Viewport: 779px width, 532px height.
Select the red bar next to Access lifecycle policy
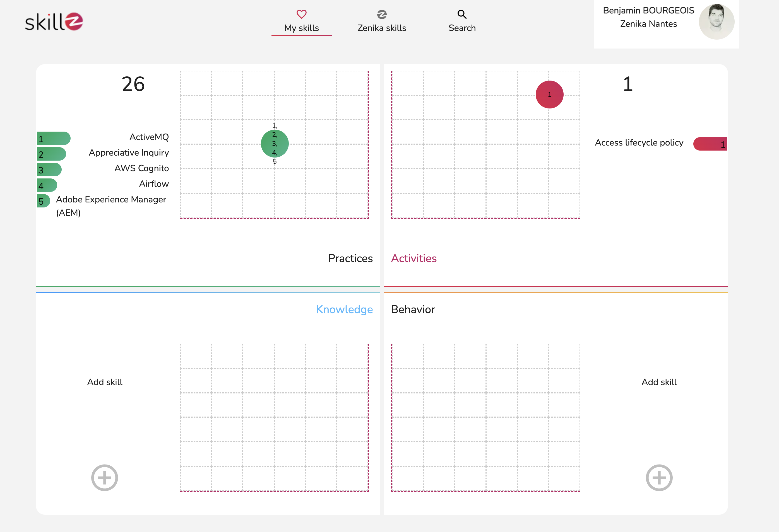(x=710, y=144)
